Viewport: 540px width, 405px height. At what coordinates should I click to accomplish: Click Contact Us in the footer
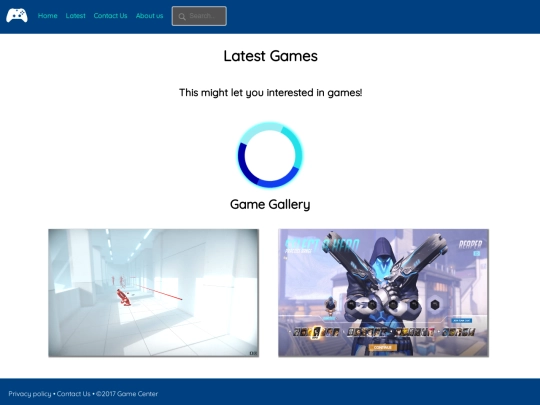coord(73,394)
